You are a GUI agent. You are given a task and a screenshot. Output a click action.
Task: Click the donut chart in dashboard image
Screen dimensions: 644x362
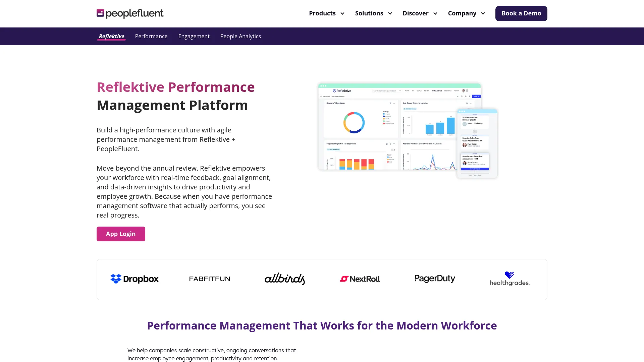pos(354,123)
